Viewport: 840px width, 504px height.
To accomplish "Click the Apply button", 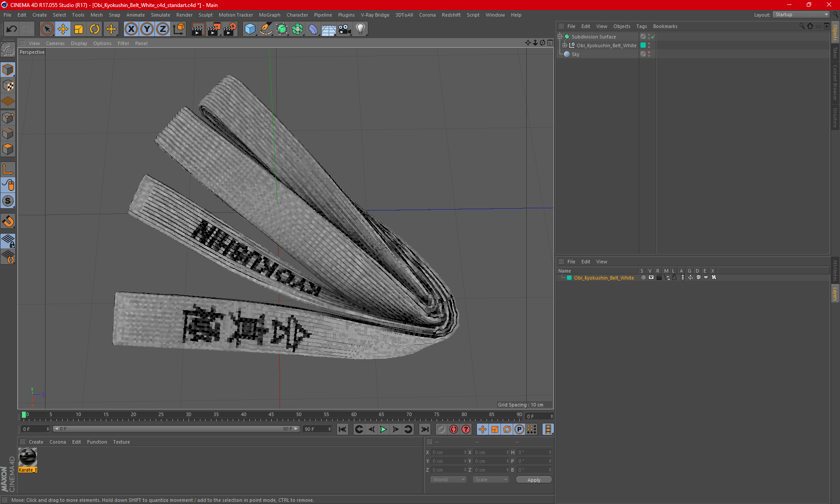I will (x=534, y=480).
